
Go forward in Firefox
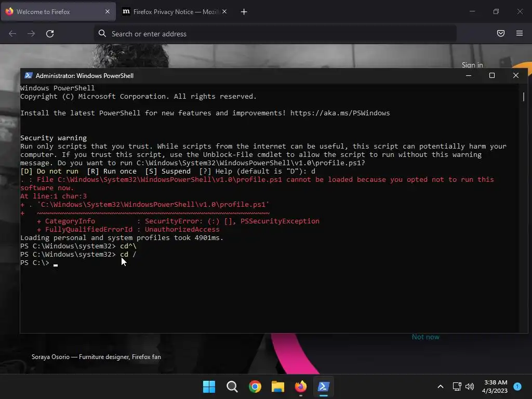tap(31, 34)
